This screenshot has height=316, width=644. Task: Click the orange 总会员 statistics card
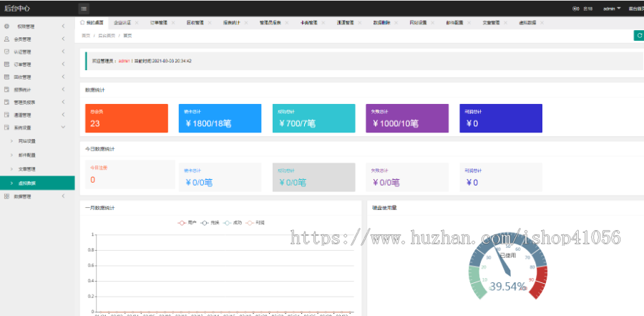[x=127, y=118]
